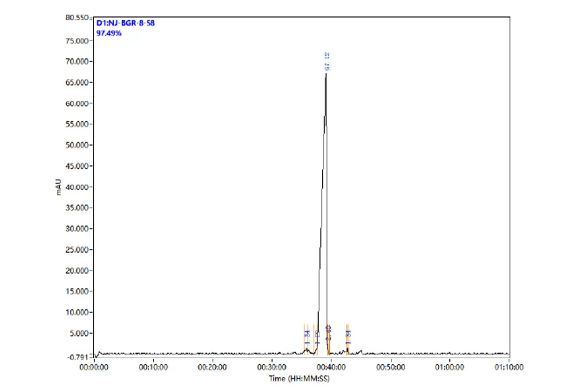The width and height of the screenshot is (582, 392).
Task: Click the 00:00:00 time axis tick label
Action: click(x=95, y=367)
